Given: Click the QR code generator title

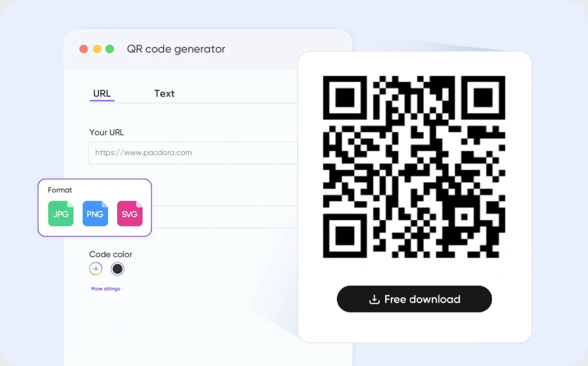Looking at the screenshot, I should (176, 49).
